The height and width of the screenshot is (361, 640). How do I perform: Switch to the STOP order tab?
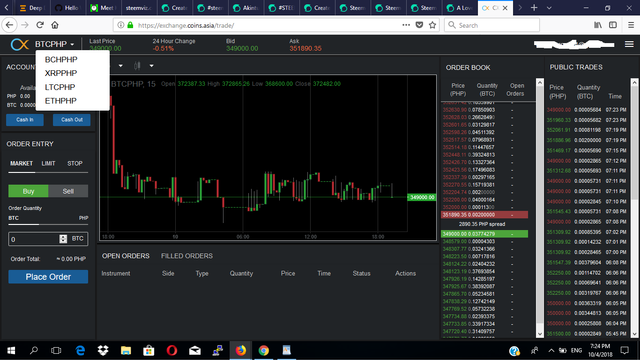pyautogui.click(x=75, y=163)
